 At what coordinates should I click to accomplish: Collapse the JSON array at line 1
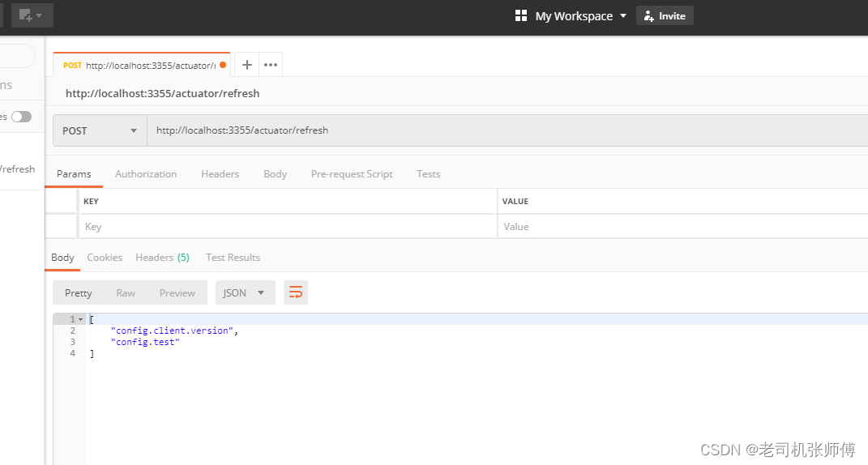(81, 319)
